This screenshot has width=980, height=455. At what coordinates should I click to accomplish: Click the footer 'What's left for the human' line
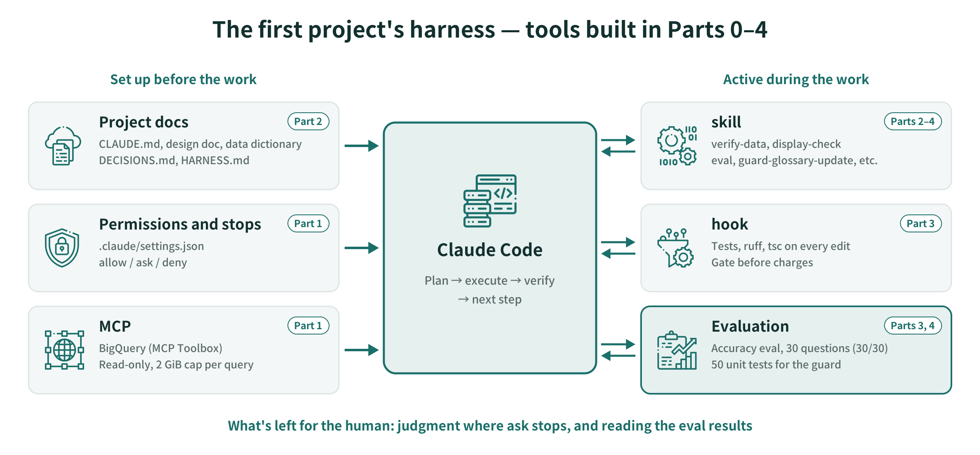coord(490,426)
